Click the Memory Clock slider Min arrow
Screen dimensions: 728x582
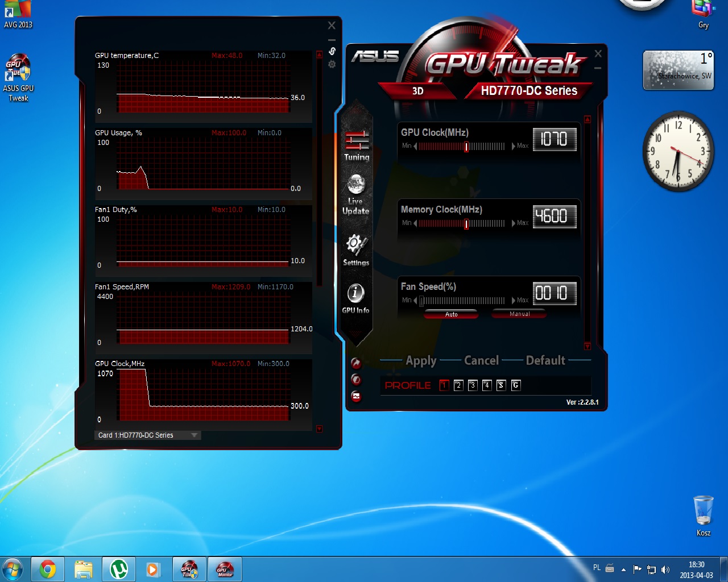click(x=415, y=223)
